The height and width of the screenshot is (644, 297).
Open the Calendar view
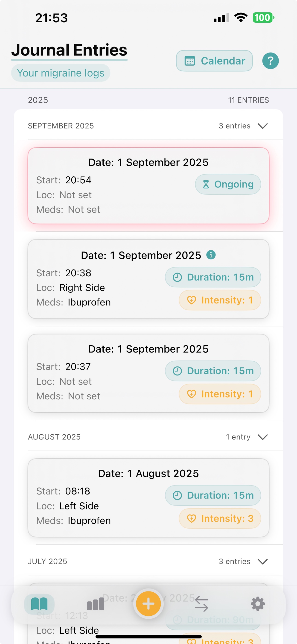214,61
